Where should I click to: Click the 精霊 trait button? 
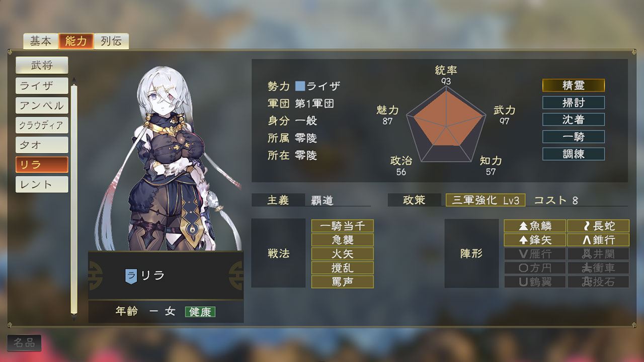(x=574, y=85)
